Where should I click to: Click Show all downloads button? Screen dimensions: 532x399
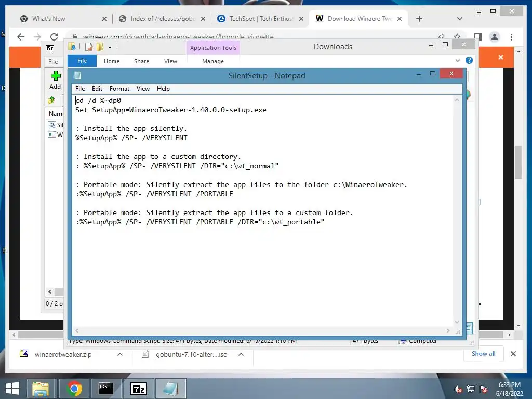[x=484, y=353]
